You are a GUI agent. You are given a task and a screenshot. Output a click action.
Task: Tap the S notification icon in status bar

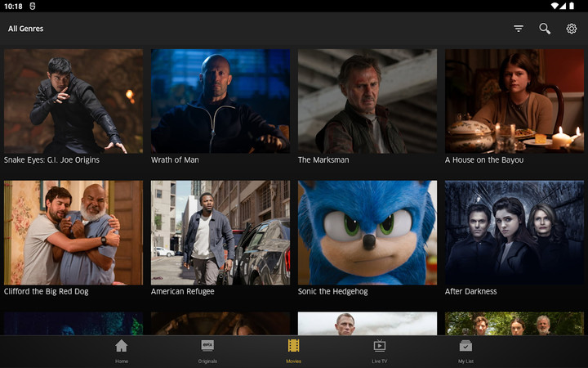coord(33,6)
